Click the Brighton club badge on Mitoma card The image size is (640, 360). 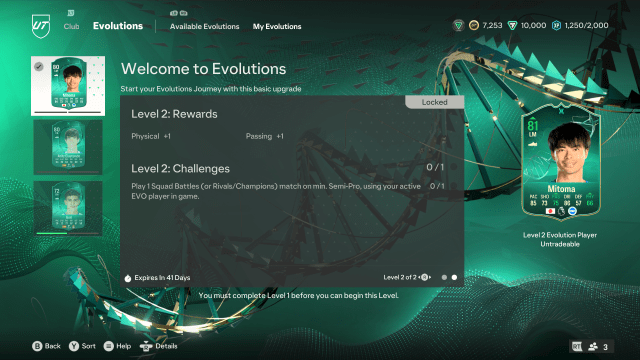(x=572, y=211)
